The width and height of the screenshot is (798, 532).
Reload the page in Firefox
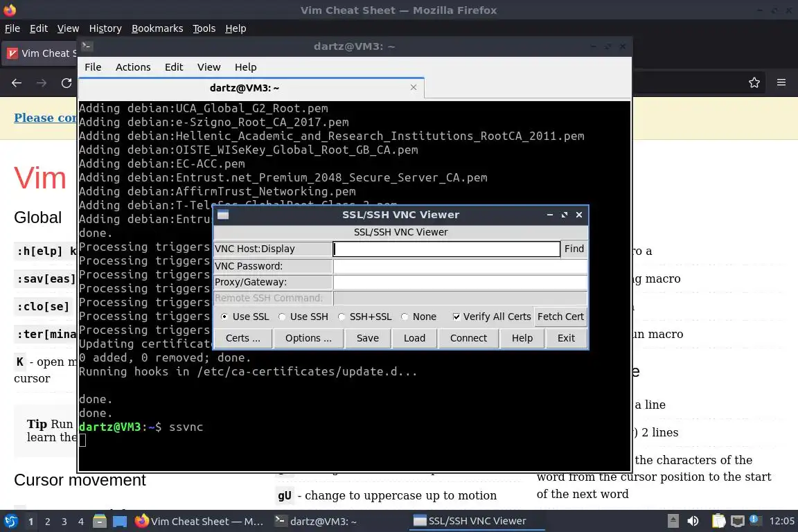click(x=66, y=82)
